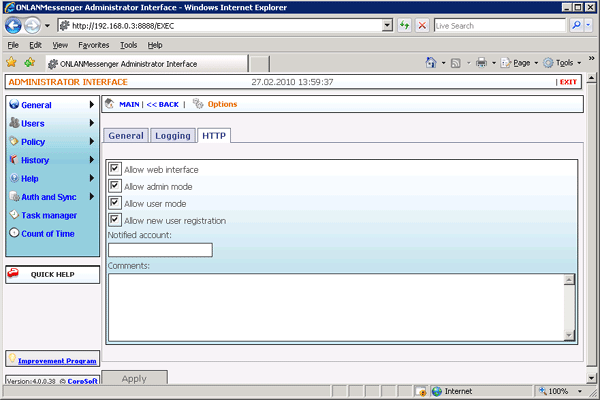600x400 pixels.
Task: Toggle Allow user mode checkbox
Action: 114,202
